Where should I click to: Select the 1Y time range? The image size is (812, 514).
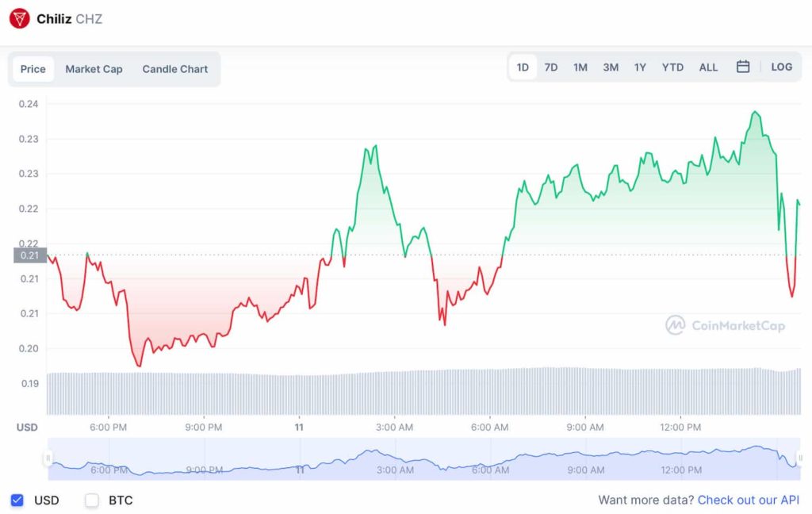click(640, 67)
